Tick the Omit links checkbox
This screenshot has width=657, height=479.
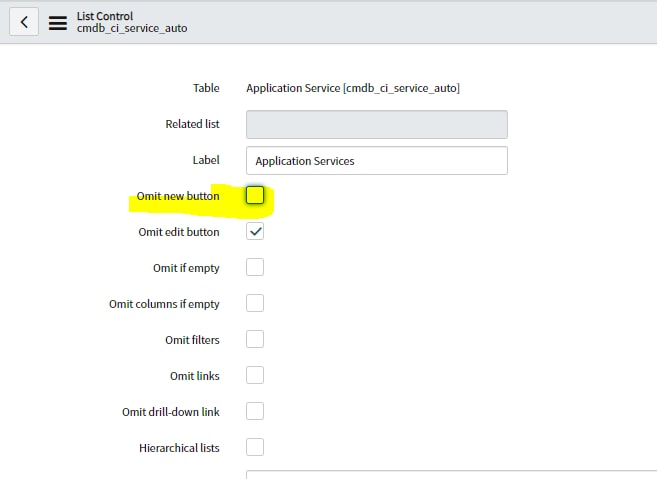tap(255, 375)
